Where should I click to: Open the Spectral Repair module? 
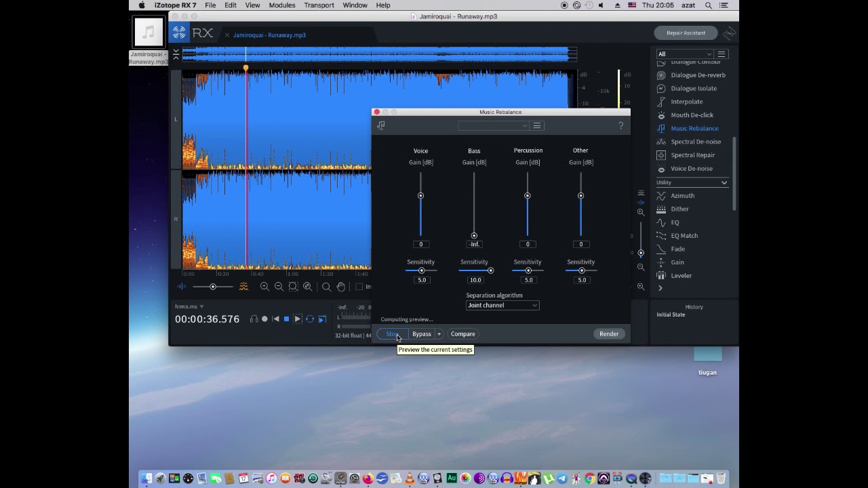pyautogui.click(x=686, y=155)
